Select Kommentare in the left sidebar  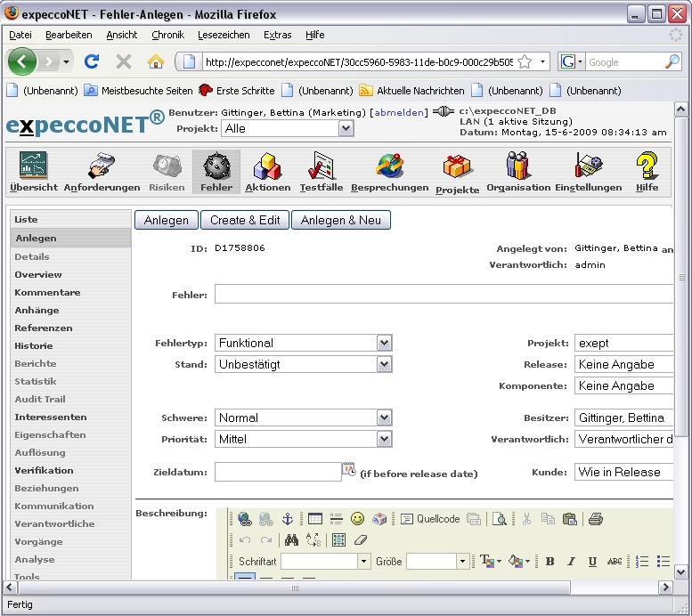pyautogui.click(x=47, y=292)
